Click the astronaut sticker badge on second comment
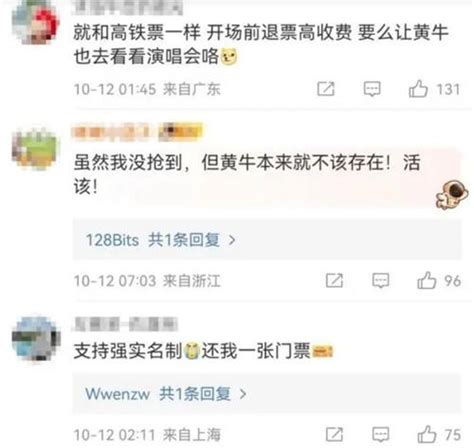This screenshot has width=474, height=448. pyautogui.click(x=452, y=194)
